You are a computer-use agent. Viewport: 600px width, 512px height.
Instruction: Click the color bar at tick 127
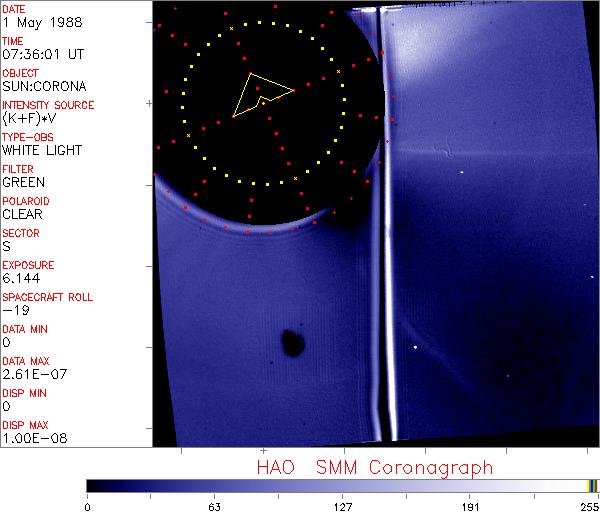342,485
